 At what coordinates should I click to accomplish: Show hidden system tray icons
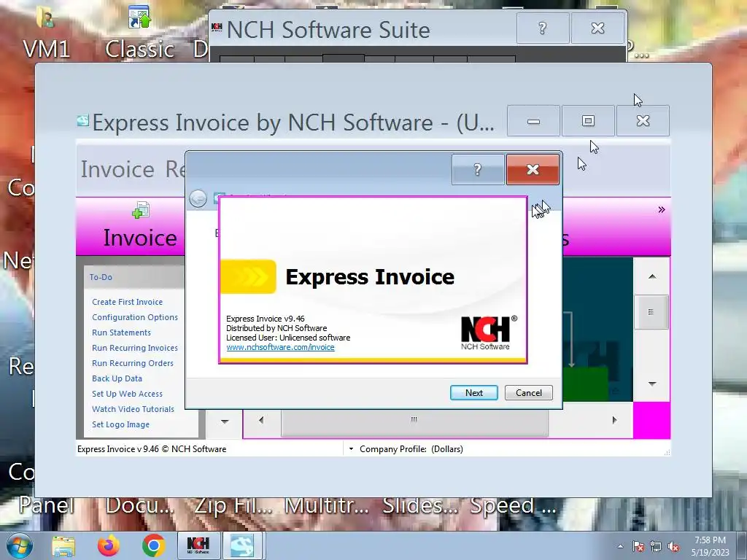click(x=620, y=547)
